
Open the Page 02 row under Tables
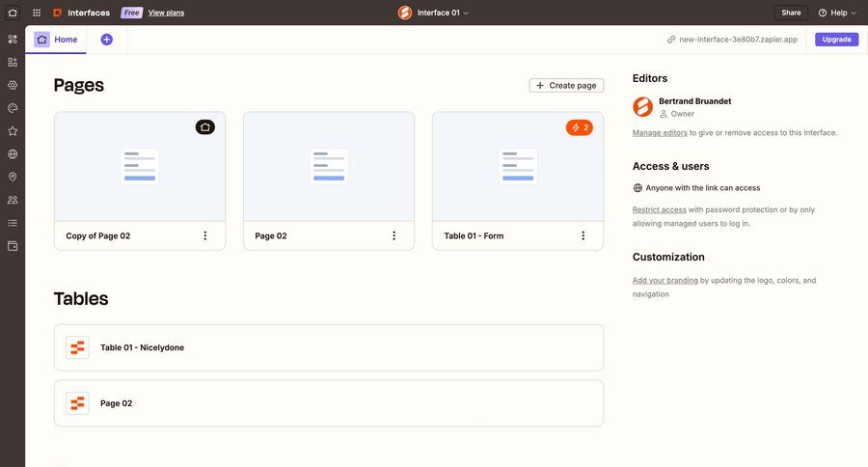329,403
